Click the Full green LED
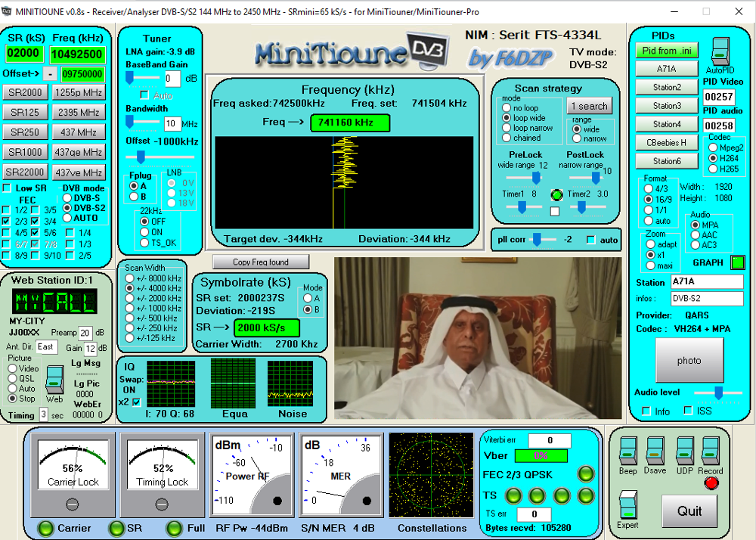Image resolution: width=756 pixels, height=540 pixels. click(x=174, y=529)
